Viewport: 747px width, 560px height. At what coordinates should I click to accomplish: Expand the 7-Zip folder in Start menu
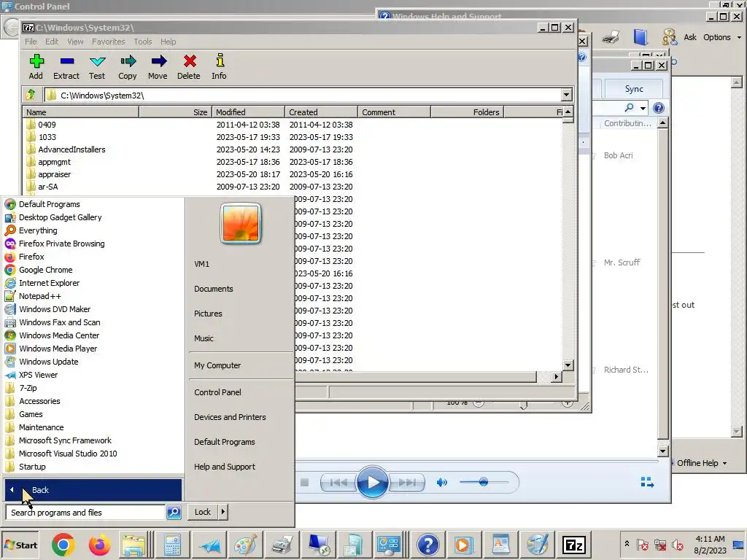tap(28, 388)
